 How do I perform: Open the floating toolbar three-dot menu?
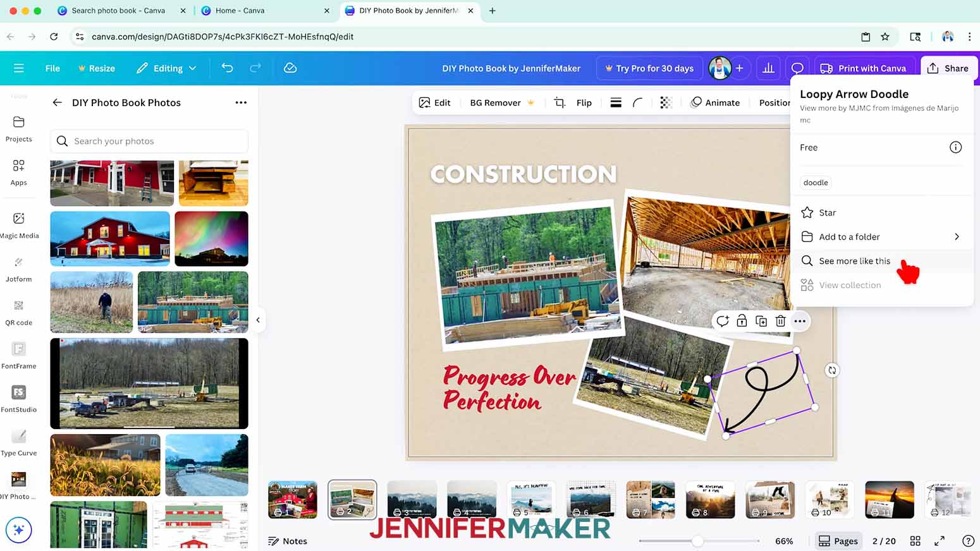pos(800,321)
